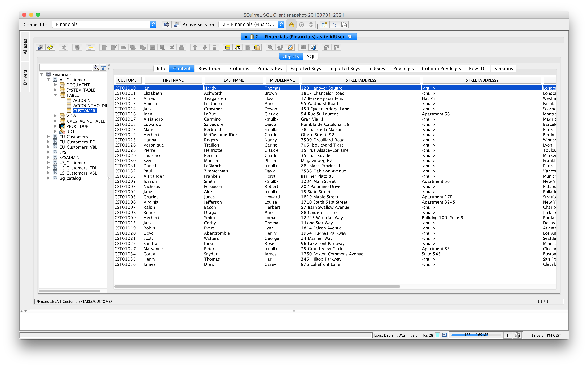Open the Connect to alias dropdown
588x367 pixels.
coord(153,24)
